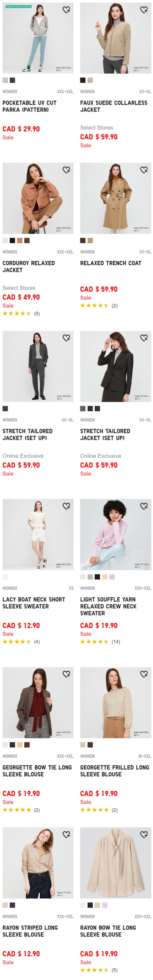Heart the Light Souffle Yarn Sweater

click(x=143, y=506)
